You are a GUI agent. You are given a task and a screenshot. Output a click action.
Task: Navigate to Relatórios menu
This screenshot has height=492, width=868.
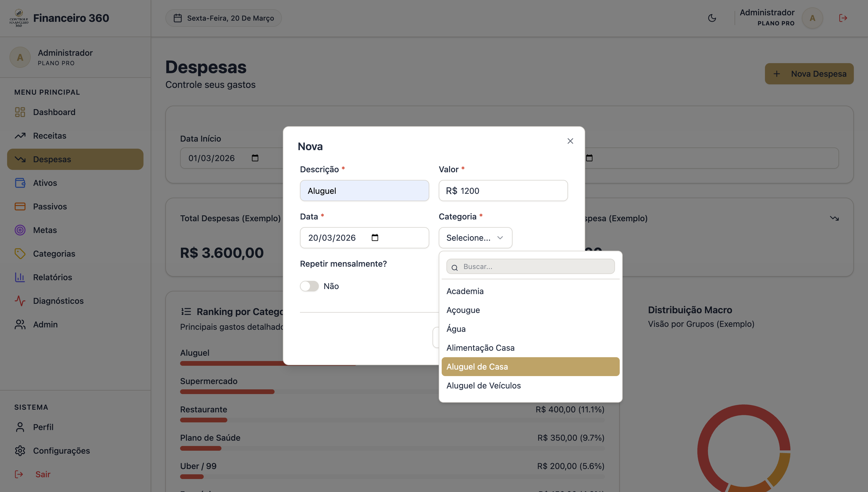tap(53, 277)
